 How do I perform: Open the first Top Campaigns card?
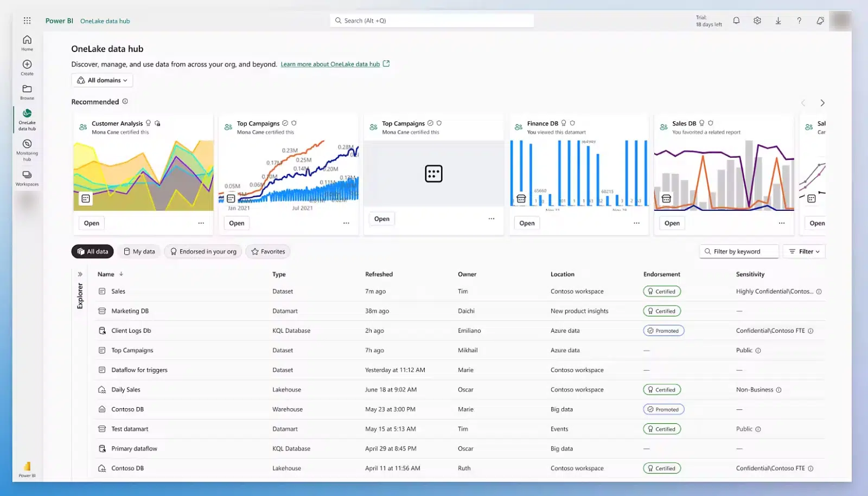pos(237,223)
